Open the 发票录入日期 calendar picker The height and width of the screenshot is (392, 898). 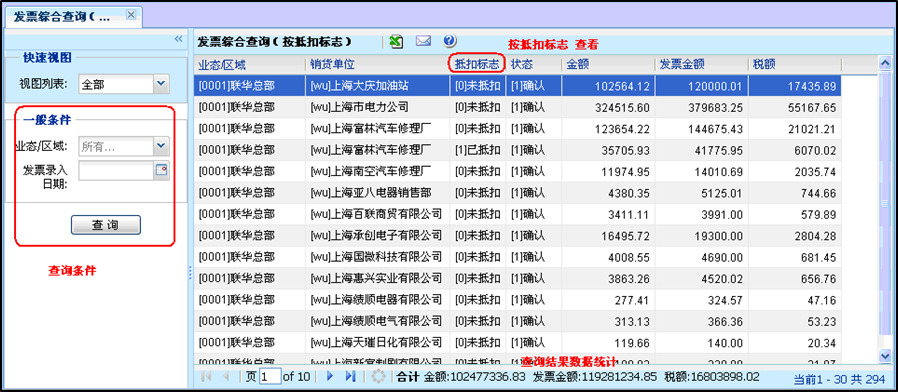point(162,170)
